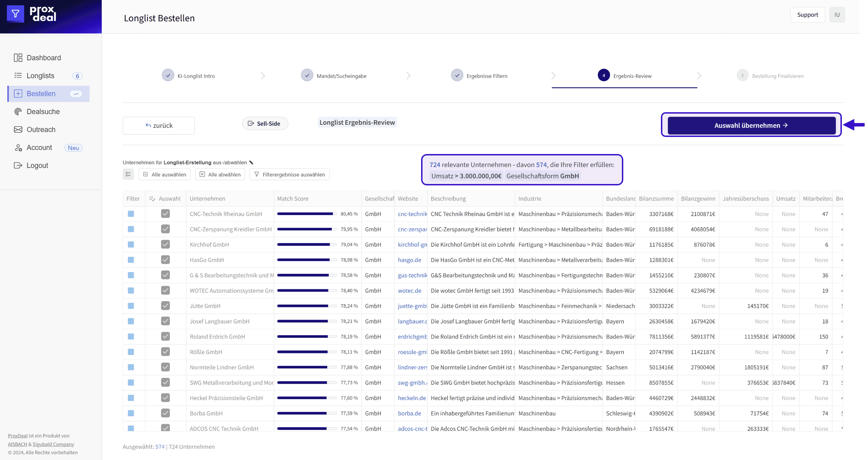Uncheck selection for CNC-Technik Rheinau GmbH
Viewport: 868px width, 460px height.
[166, 214]
